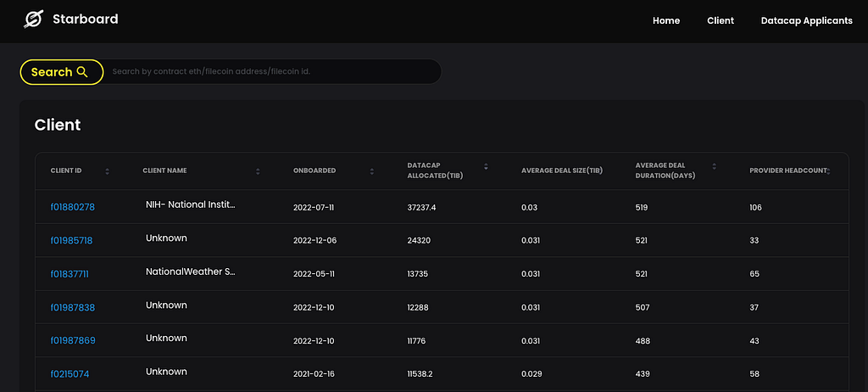Click onboarded date 2022-07-11
Viewport: 868px width, 392px height.
(x=314, y=208)
